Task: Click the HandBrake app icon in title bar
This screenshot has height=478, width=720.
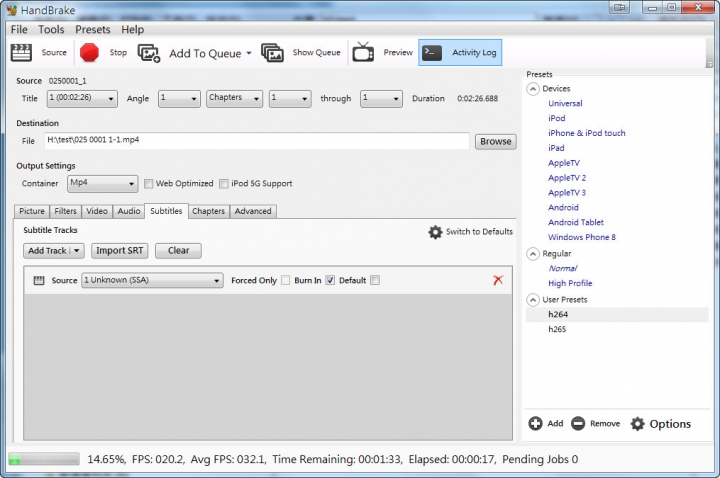Action: coord(12,10)
